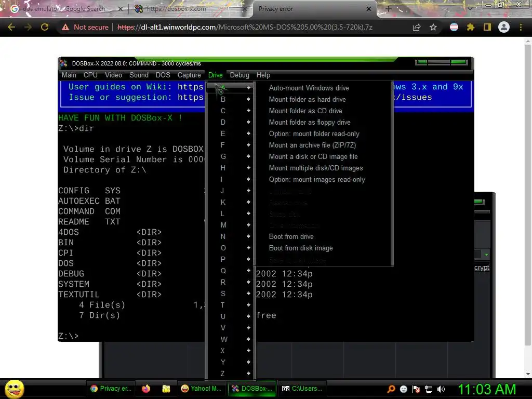The height and width of the screenshot is (399, 532).
Task: Close the Google Search tab
Action: (121, 9)
